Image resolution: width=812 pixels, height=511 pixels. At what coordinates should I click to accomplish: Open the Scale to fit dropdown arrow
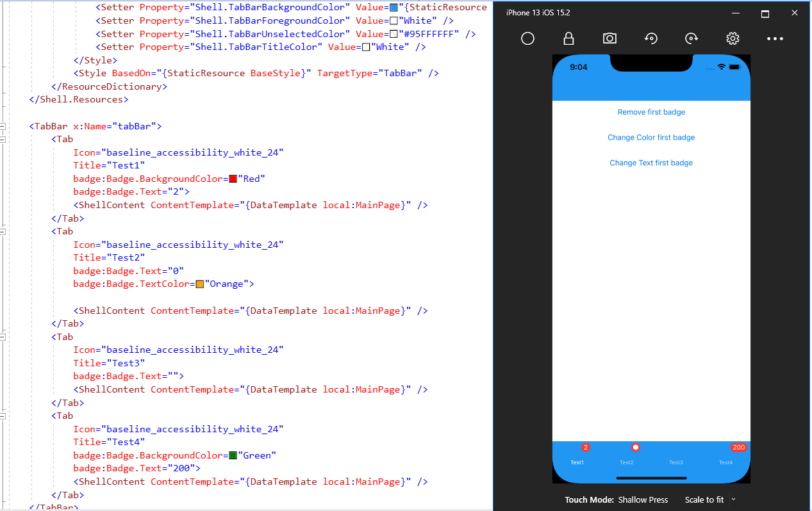[x=734, y=499]
